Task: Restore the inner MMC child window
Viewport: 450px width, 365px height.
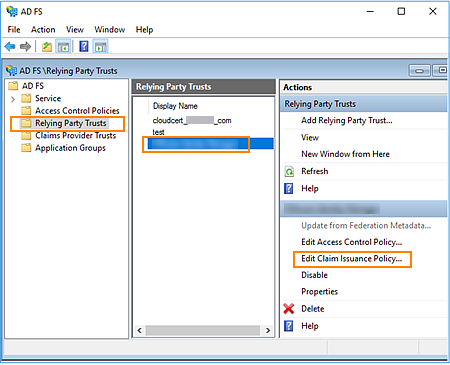Action: click(x=441, y=71)
